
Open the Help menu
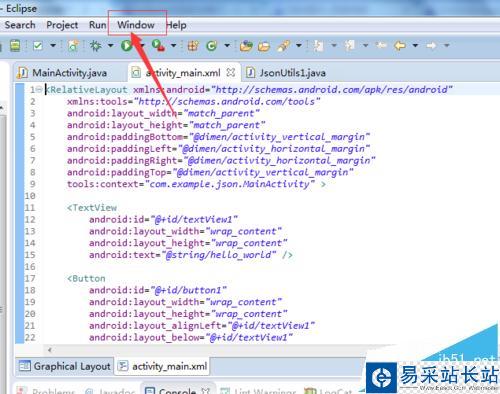click(176, 25)
